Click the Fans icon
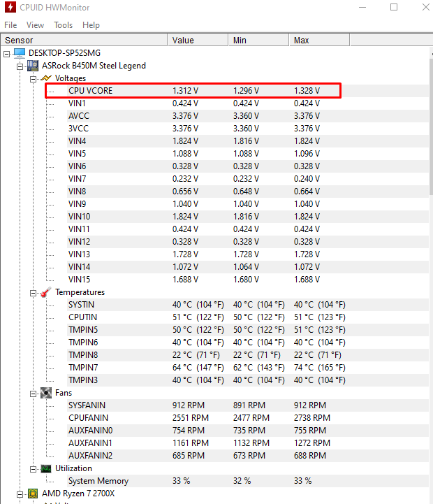The height and width of the screenshot is (504, 433). point(46,393)
